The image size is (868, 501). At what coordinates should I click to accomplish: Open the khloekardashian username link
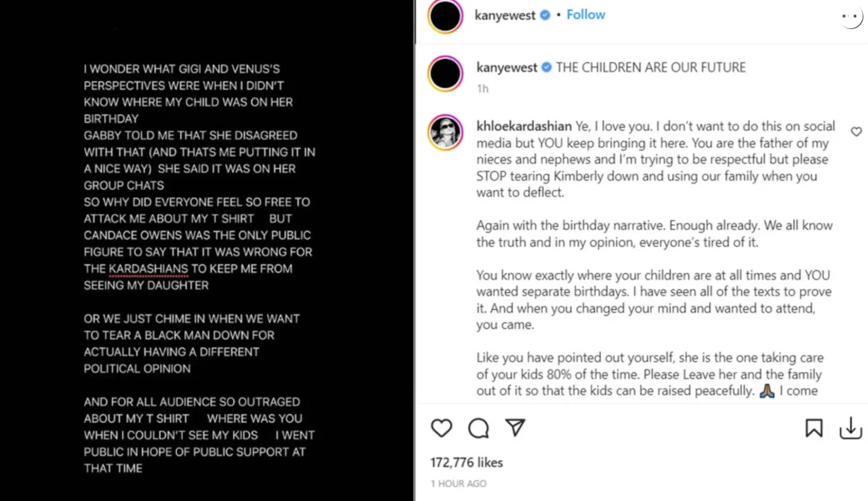(524, 126)
